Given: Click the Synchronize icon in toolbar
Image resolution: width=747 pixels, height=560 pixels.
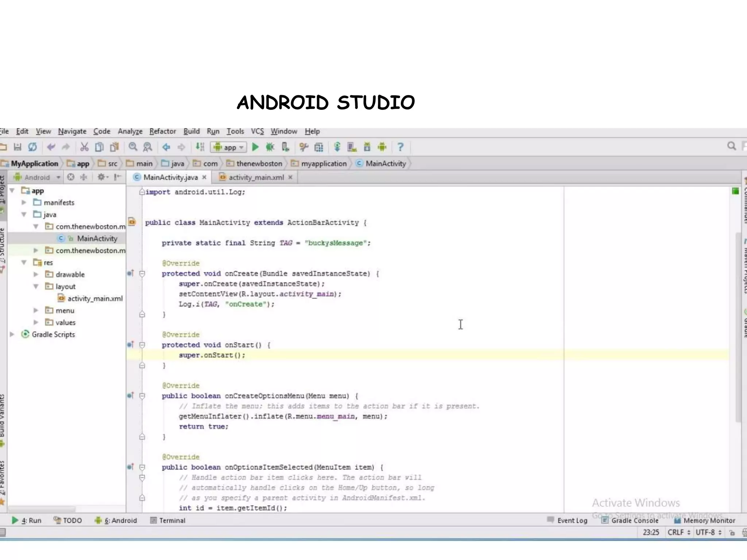Looking at the screenshot, I should pyautogui.click(x=32, y=147).
